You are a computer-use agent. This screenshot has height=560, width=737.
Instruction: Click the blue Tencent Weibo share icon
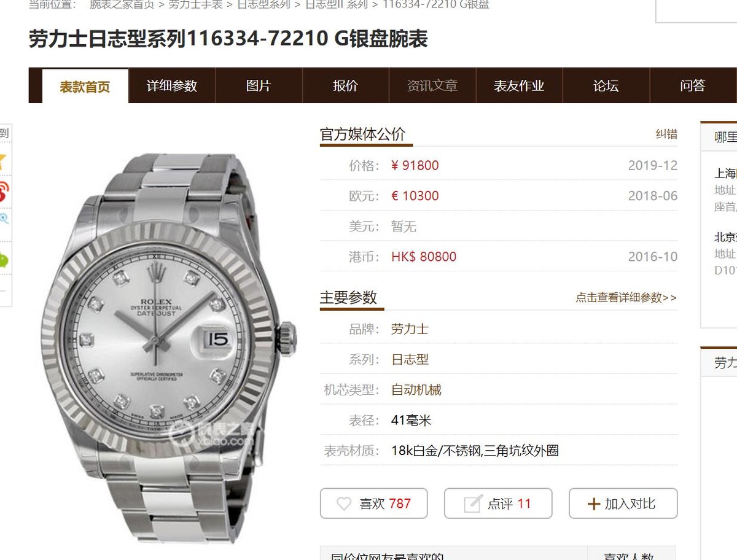coord(3,219)
